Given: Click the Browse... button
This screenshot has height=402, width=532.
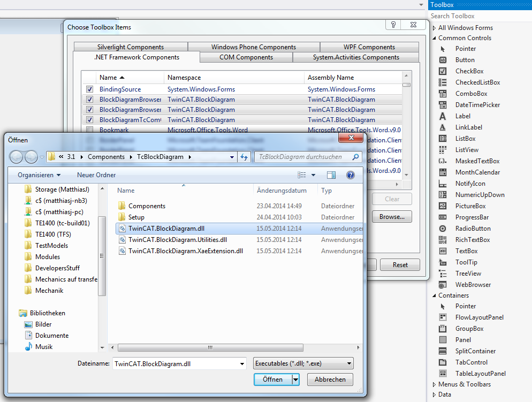Looking at the screenshot, I should point(392,217).
